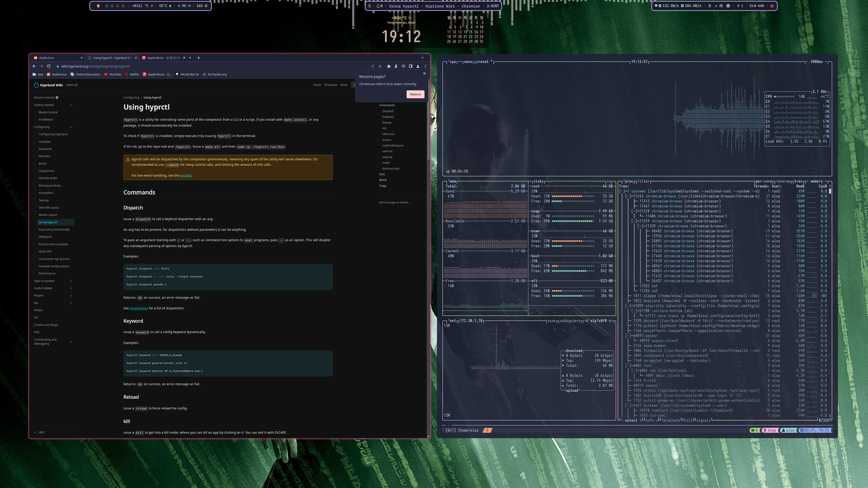The width and height of the screenshot is (868, 488).
Task: Close the AsahiLinux tab
Action: click(82, 57)
